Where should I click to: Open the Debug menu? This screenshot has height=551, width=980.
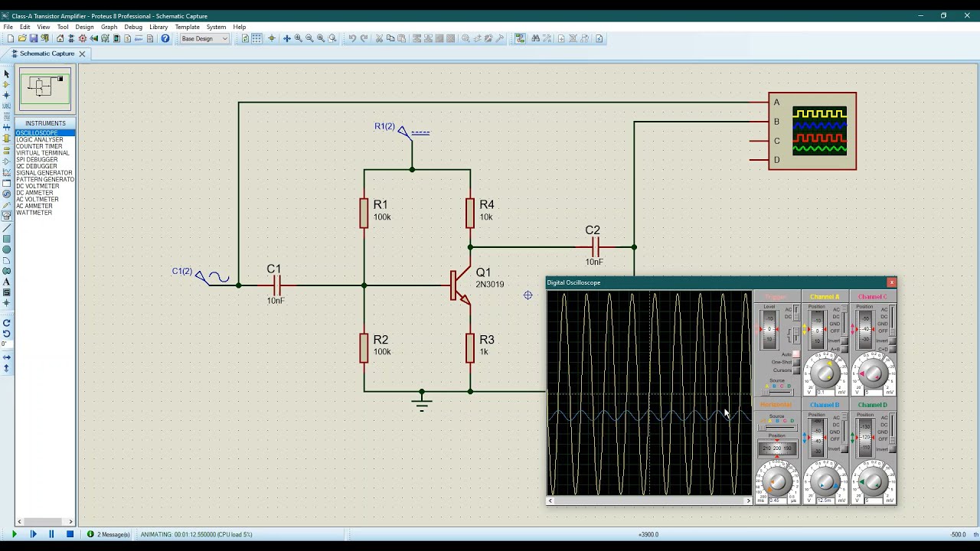click(133, 27)
